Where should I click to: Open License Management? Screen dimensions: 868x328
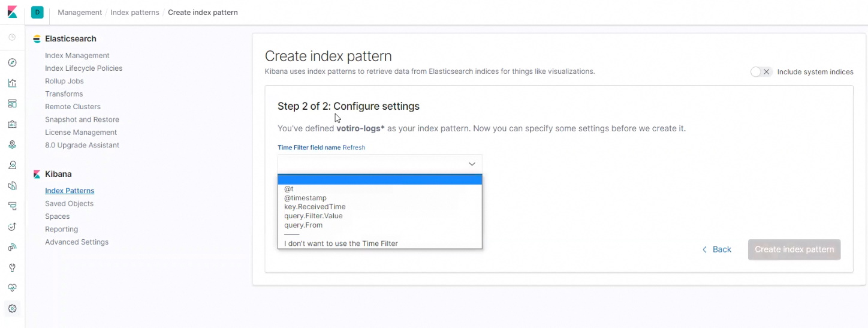pos(81,133)
